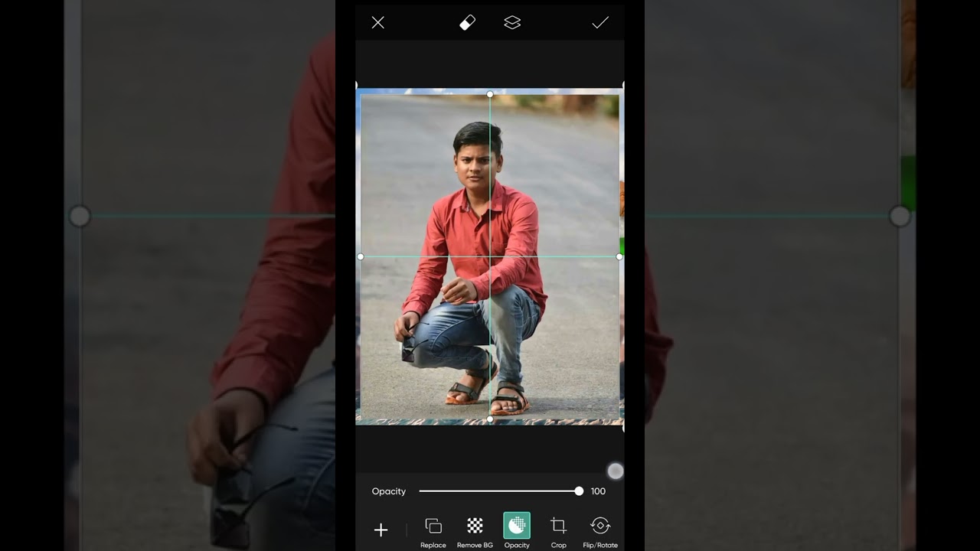Tap the plus add icon
This screenshot has height=551, width=980.
tap(381, 530)
